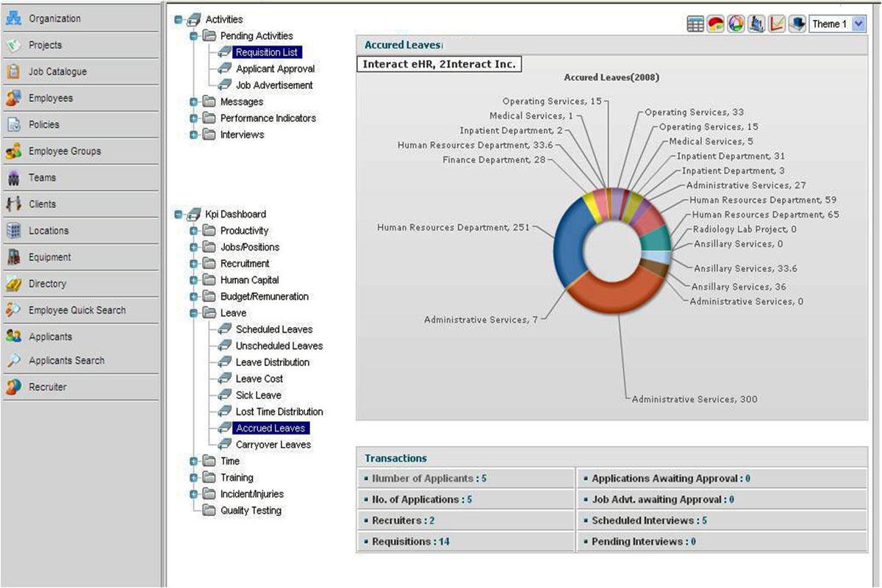Open the Recruiter menu label
Screen dimensions: 882x588
tap(48, 387)
